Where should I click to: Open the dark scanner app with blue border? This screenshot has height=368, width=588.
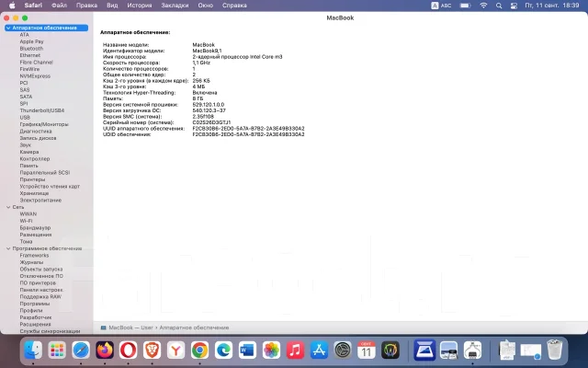click(x=424, y=350)
